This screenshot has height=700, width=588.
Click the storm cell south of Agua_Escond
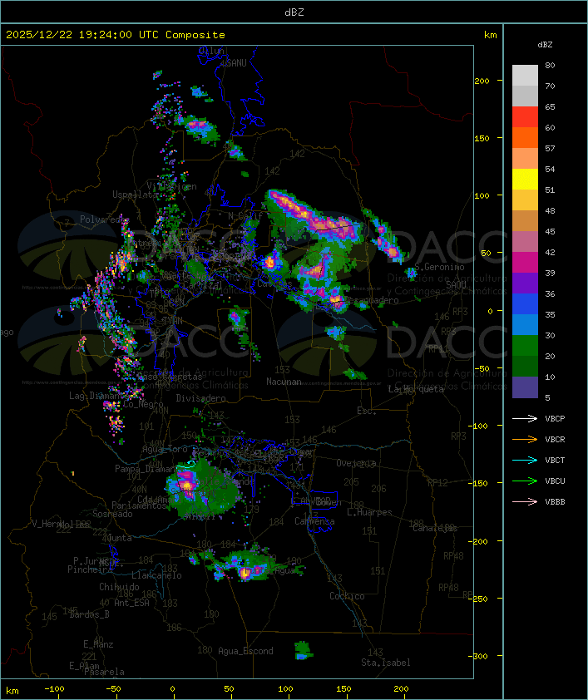point(304,650)
